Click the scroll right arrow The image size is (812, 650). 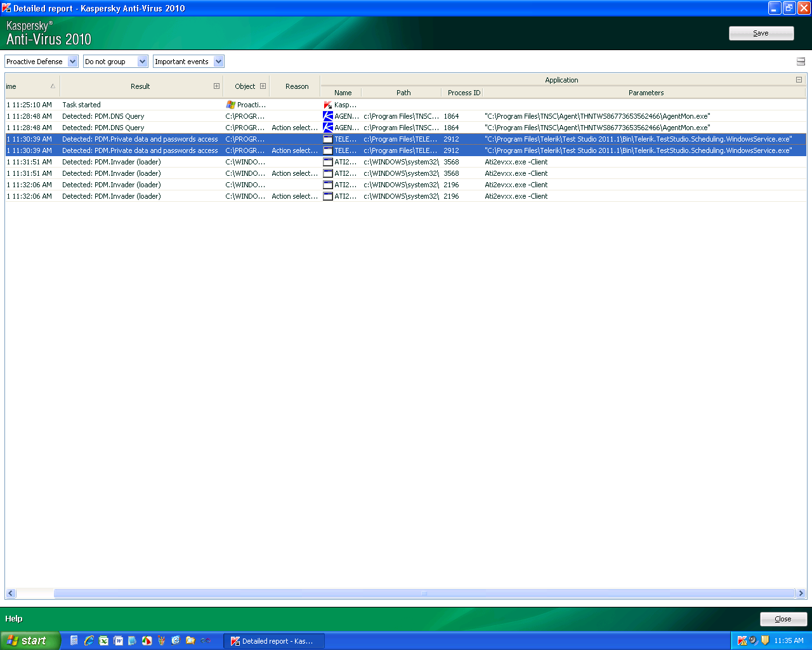[801, 594]
